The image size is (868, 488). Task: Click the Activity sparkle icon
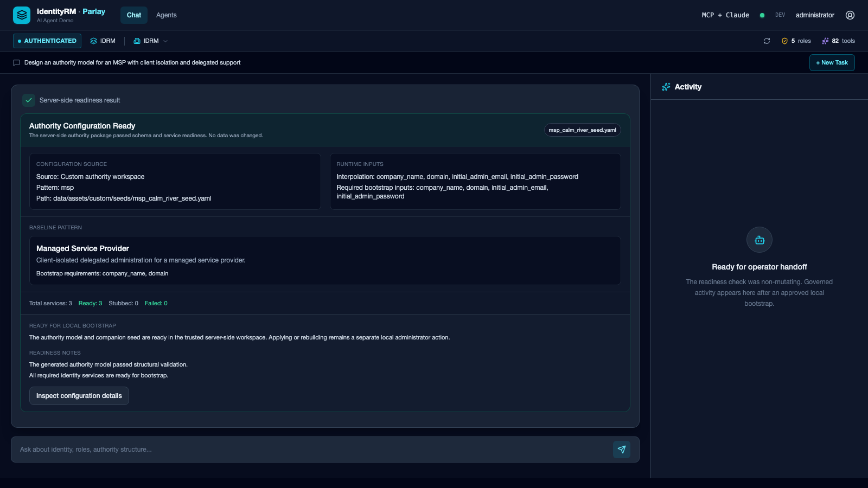point(666,87)
